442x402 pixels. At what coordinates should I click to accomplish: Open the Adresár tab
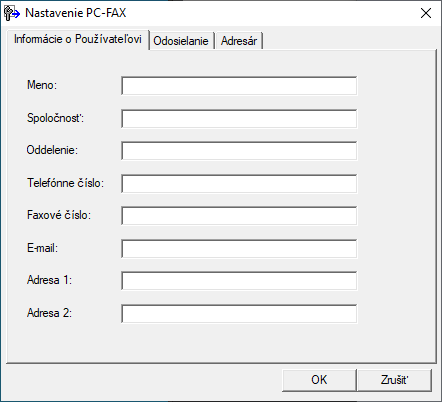(x=239, y=41)
